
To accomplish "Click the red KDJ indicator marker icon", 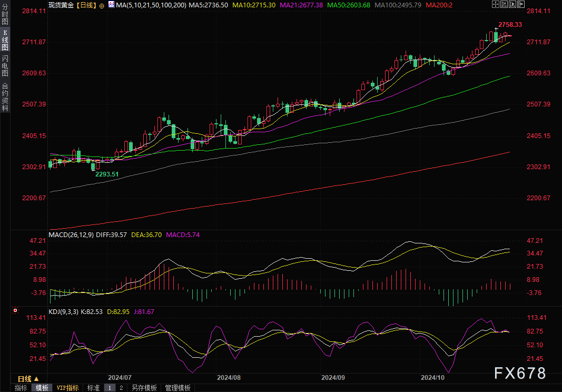I will click(x=16, y=311).
